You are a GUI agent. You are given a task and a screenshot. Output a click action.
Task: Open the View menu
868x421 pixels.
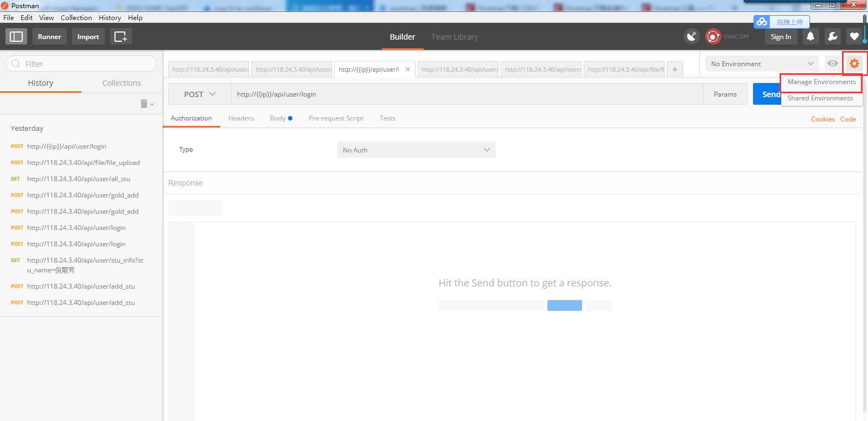pyautogui.click(x=47, y=17)
